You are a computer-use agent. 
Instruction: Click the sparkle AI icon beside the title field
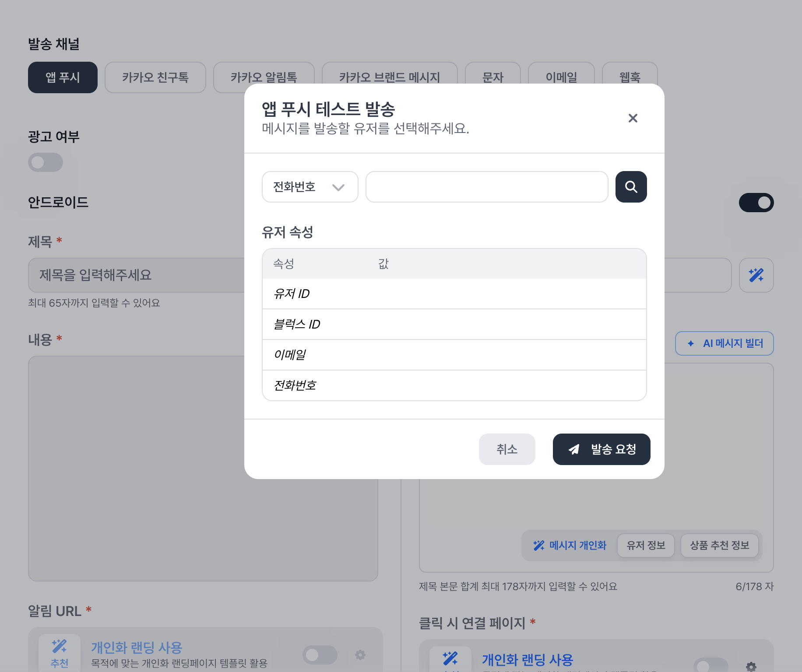[x=756, y=275]
